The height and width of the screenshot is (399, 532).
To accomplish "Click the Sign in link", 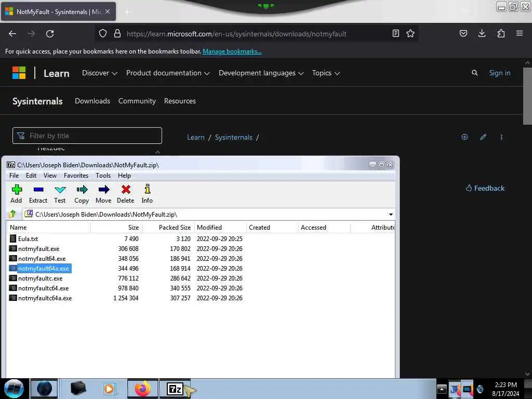I will (x=499, y=73).
